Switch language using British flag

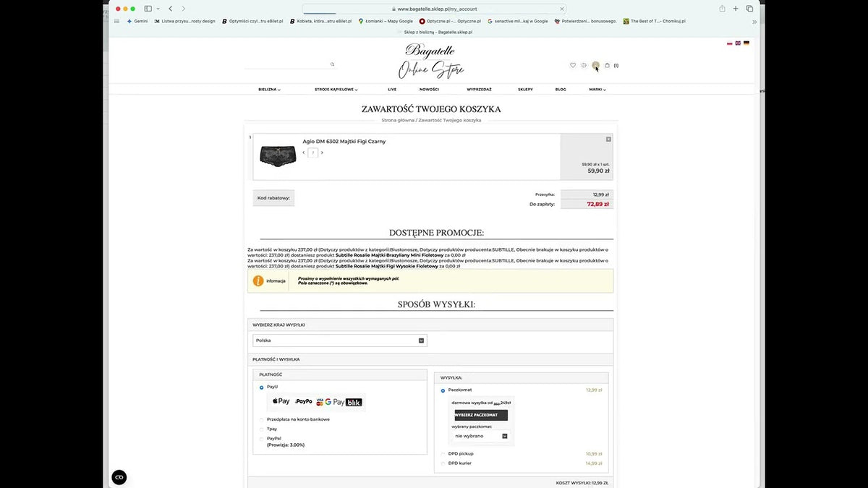[738, 43]
